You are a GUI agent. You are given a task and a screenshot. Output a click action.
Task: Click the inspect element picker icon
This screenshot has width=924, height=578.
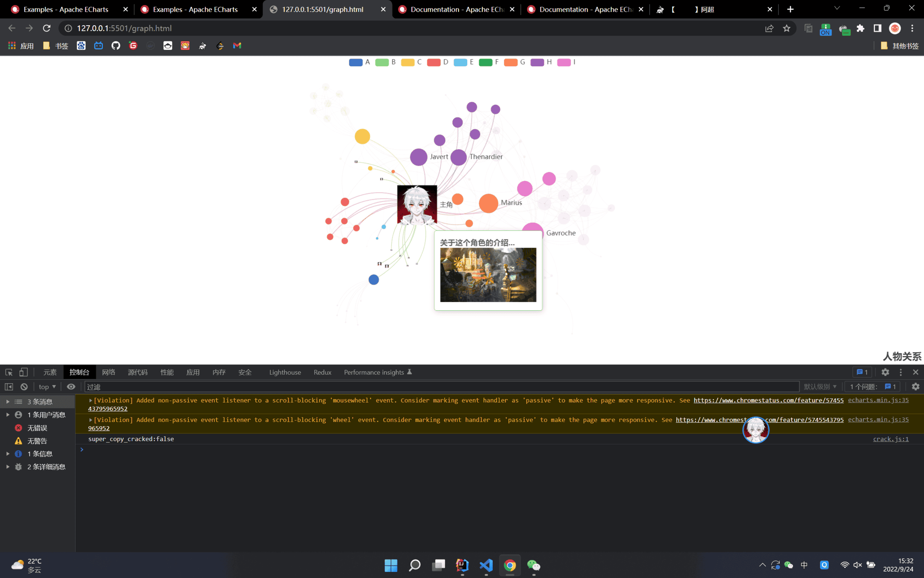9,372
